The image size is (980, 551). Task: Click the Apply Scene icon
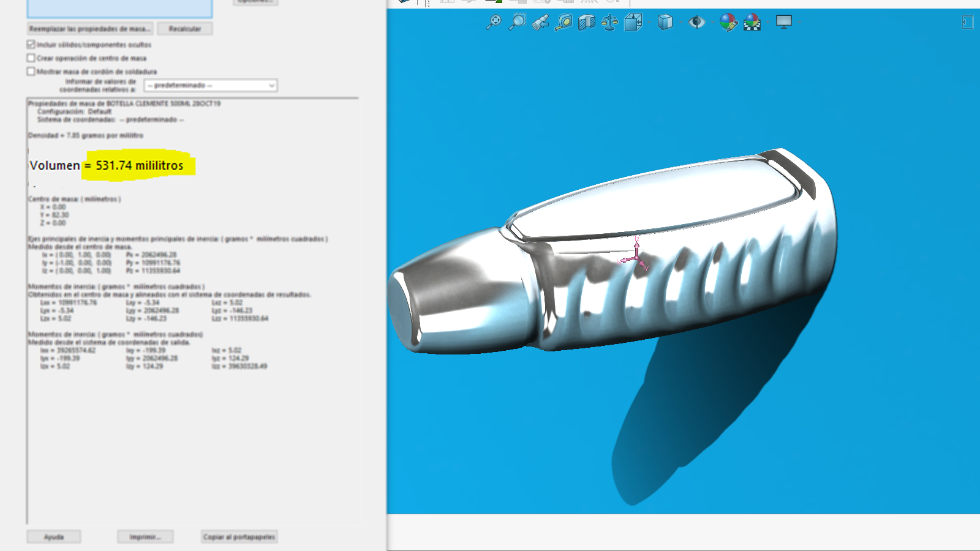tap(752, 23)
